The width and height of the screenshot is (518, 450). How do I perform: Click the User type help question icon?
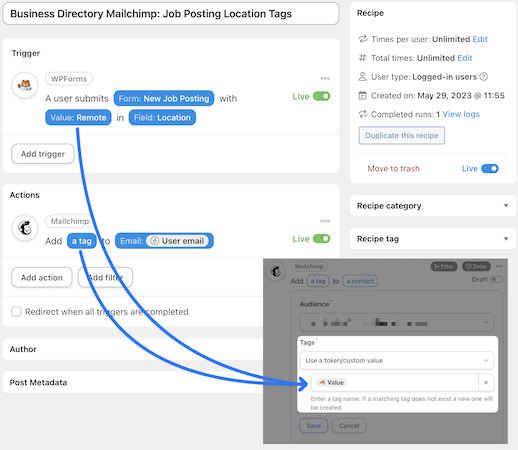pos(483,77)
